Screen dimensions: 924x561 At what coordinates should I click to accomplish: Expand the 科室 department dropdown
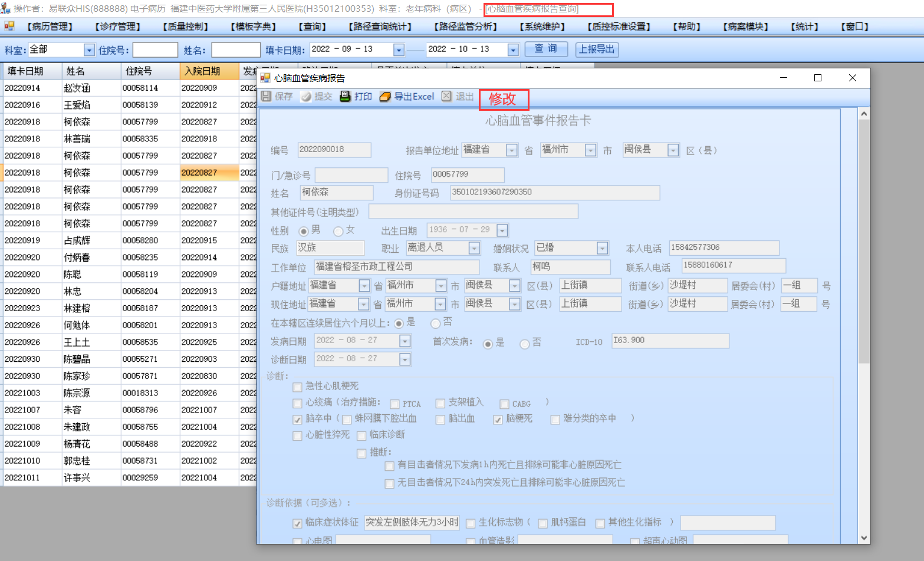point(89,50)
